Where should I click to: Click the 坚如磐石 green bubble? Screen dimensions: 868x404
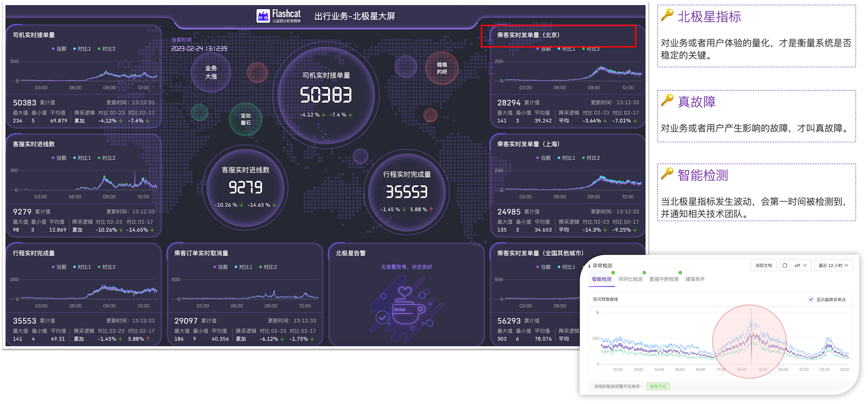click(x=245, y=119)
